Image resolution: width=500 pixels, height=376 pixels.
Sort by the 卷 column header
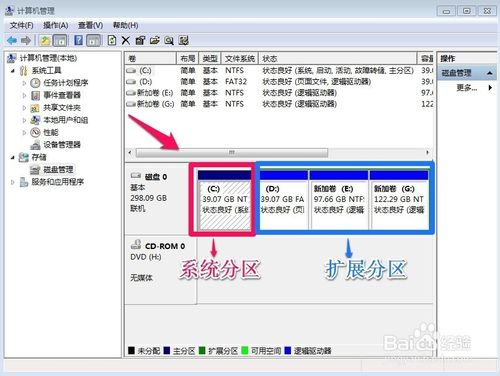(151, 59)
